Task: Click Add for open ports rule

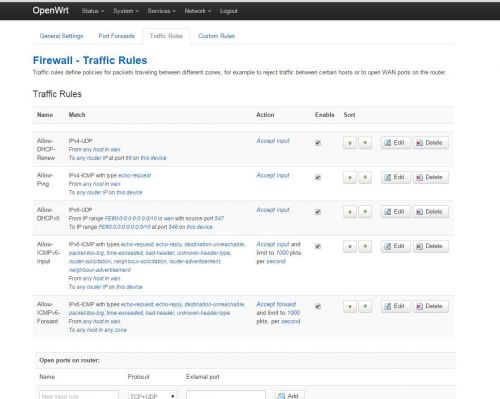Action: (289, 396)
